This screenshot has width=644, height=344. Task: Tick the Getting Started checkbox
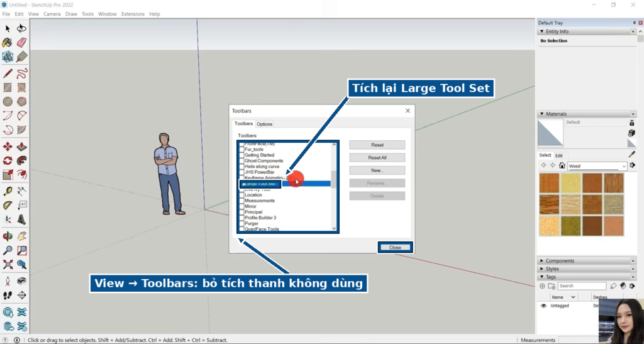pyautogui.click(x=241, y=155)
